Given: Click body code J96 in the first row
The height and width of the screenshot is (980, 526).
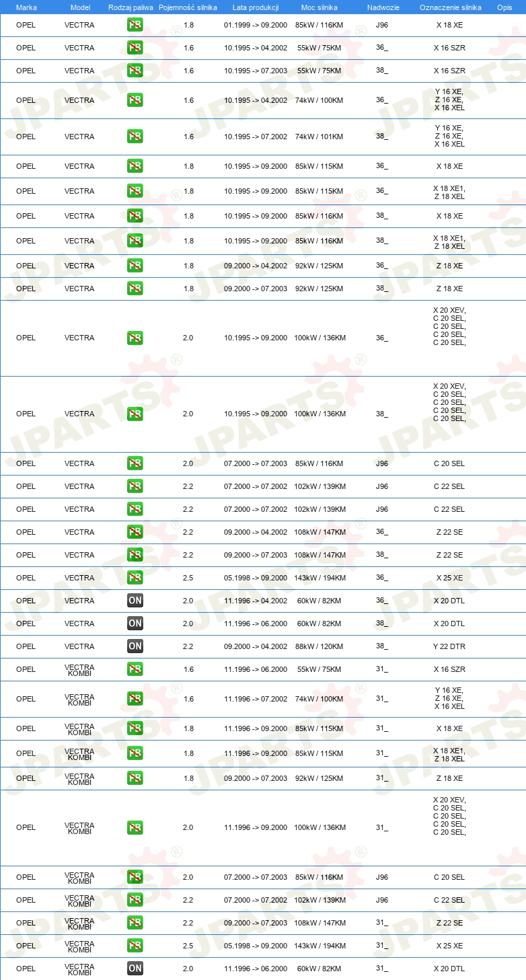Looking at the screenshot, I should pyautogui.click(x=382, y=25).
